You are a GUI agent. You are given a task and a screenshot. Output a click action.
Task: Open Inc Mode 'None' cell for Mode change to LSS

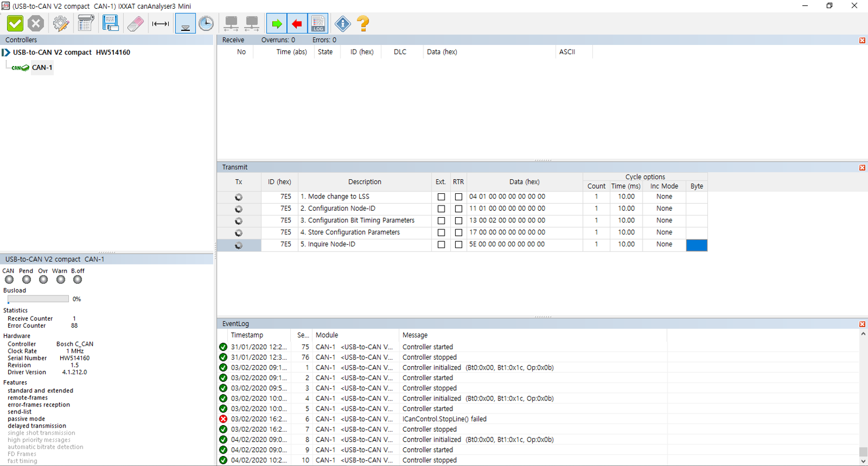664,197
